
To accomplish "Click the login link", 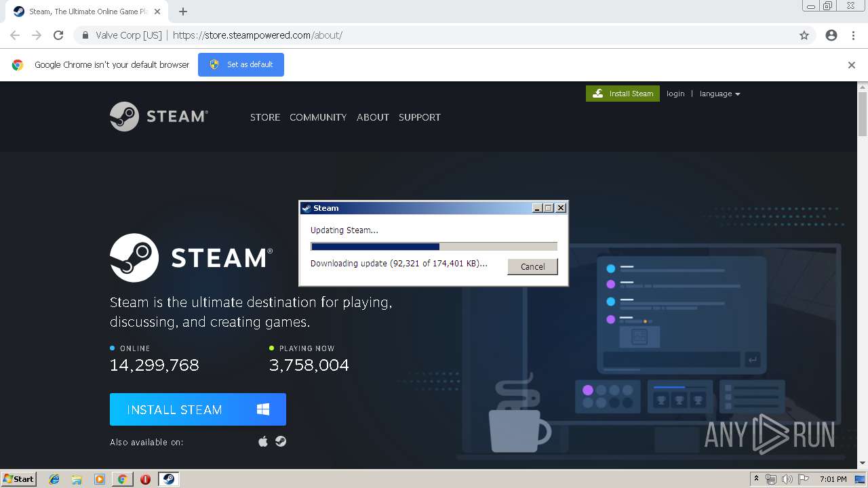I will [675, 94].
